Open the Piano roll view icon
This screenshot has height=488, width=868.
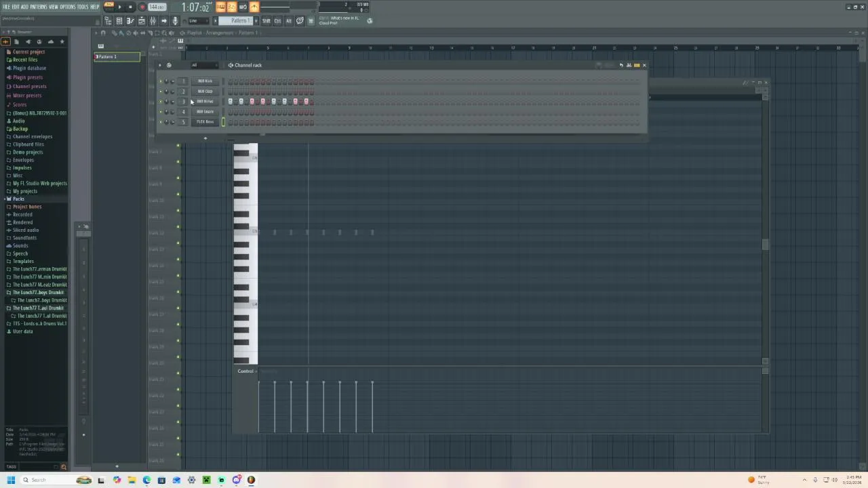[130, 20]
